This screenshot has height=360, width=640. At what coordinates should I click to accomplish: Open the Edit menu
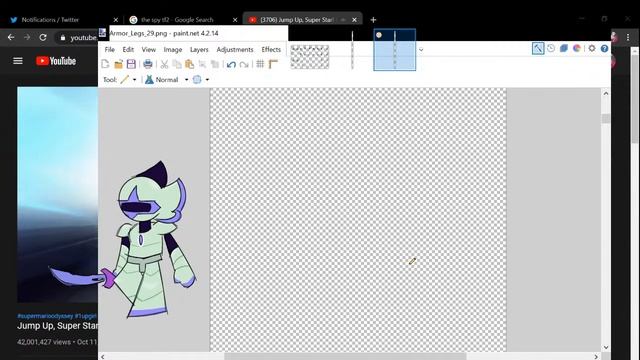(128, 49)
